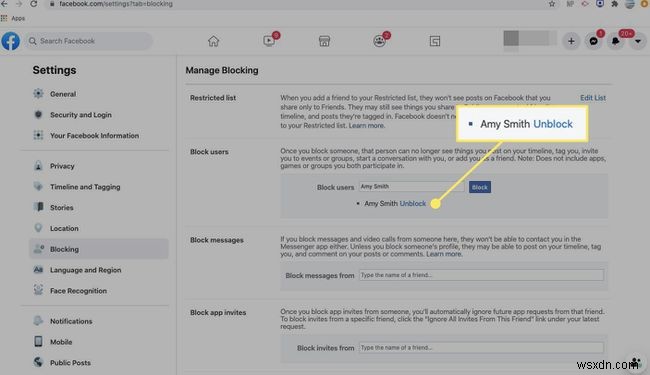Screen dimensions: 650x375
Task: Click the Mobile phone icon
Action: tap(38, 341)
